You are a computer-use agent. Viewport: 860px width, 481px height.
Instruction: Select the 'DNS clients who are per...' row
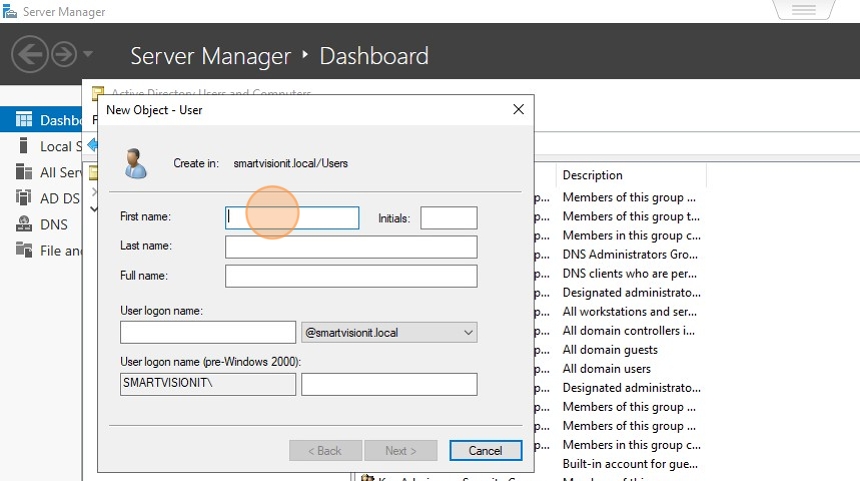(630, 273)
